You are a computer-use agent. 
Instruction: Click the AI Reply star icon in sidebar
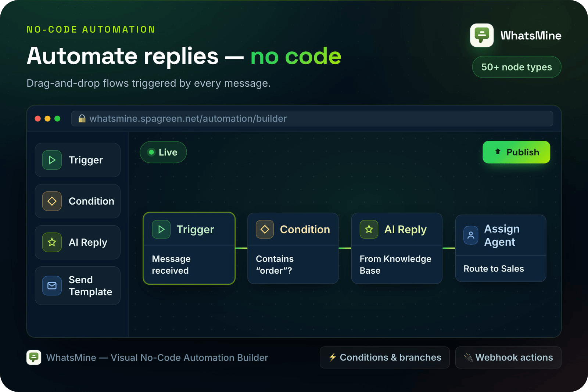[x=52, y=242]
